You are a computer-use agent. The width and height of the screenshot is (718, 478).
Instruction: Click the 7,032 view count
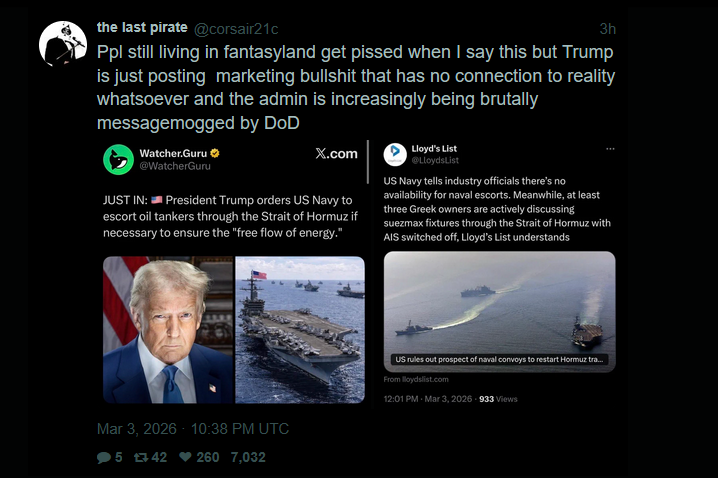248,457
